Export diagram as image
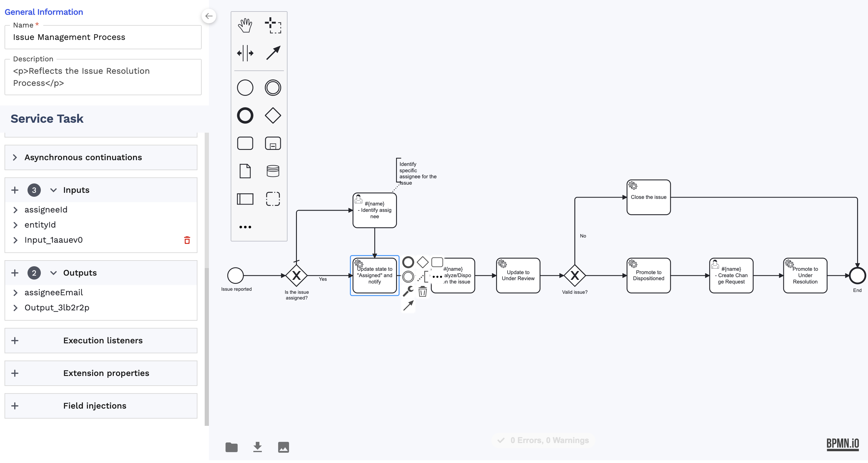868x463 pixels. [283, 447]
